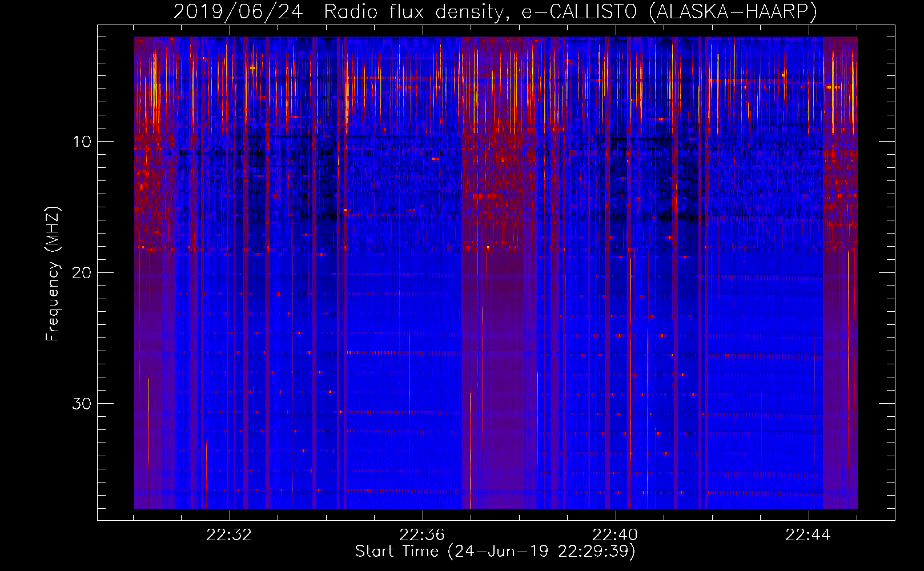Click the 22:40 time tick label
The image size is (924, 571).
[615, 535]
